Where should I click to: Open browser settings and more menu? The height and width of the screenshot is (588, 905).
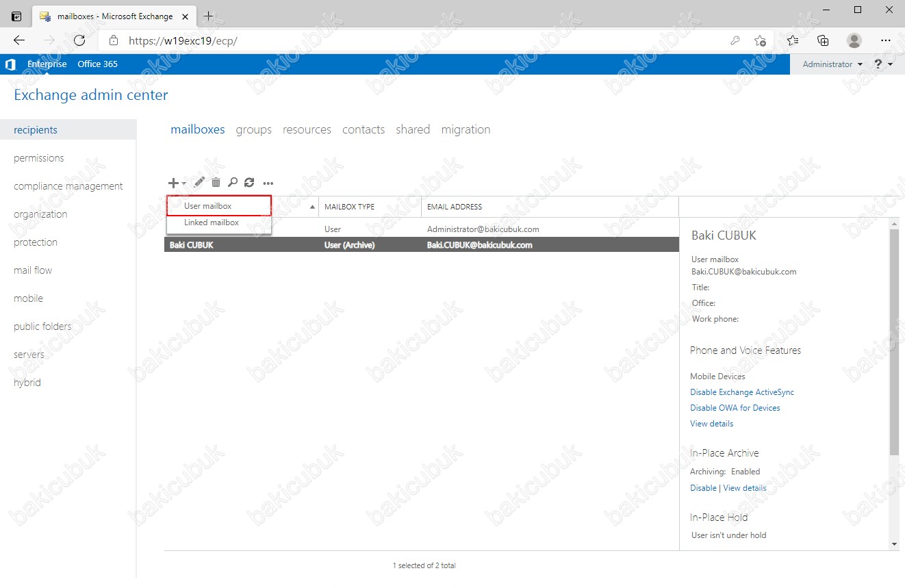(887, 40)
